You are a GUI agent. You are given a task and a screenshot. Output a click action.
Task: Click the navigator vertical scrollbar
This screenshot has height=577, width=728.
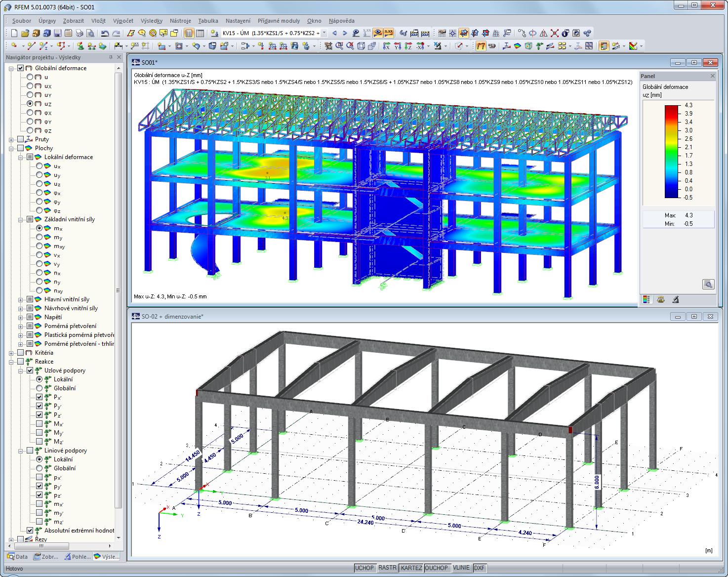tap(118, 290)
